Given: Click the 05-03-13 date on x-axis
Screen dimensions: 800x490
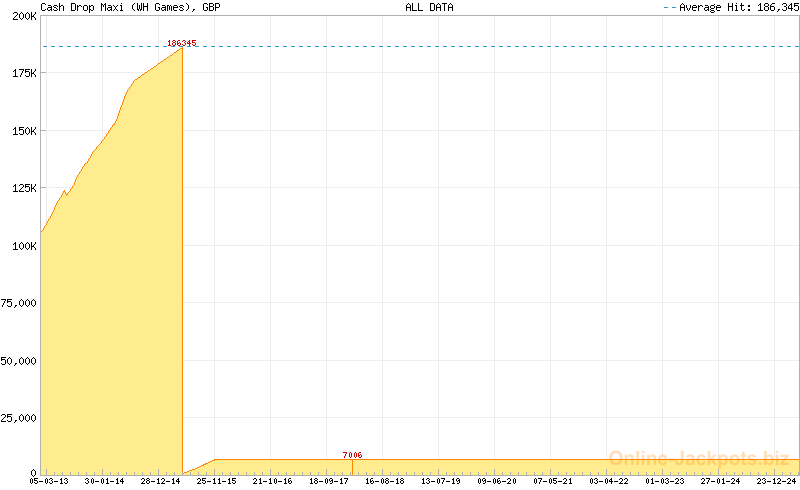Looking at the screenshot, I should (x=48, y=481).
